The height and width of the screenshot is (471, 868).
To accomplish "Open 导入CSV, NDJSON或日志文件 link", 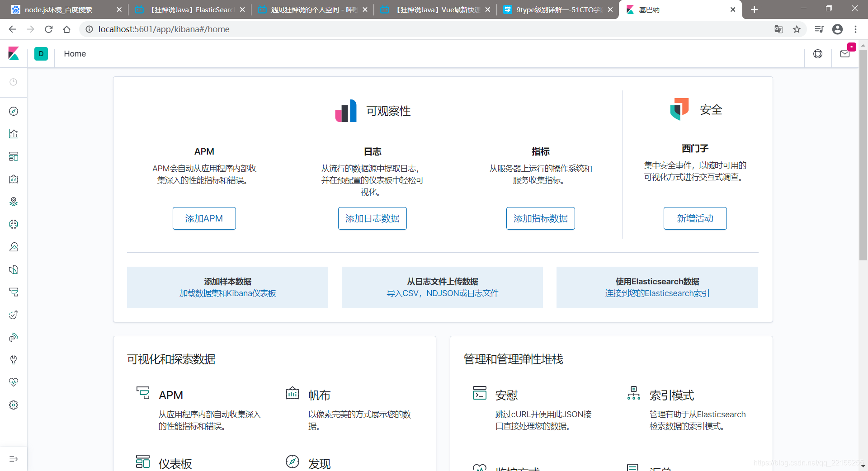I will 443,293.
